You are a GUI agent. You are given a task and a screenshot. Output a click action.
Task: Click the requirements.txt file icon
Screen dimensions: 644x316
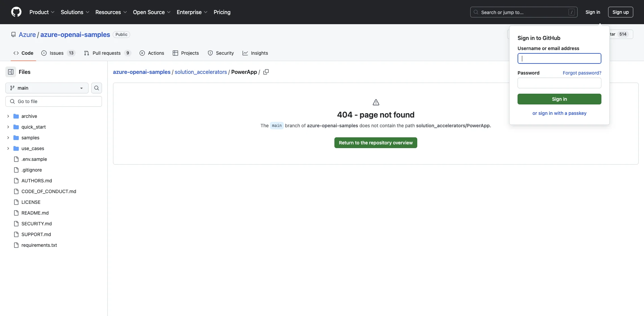(x=16, y=245)
